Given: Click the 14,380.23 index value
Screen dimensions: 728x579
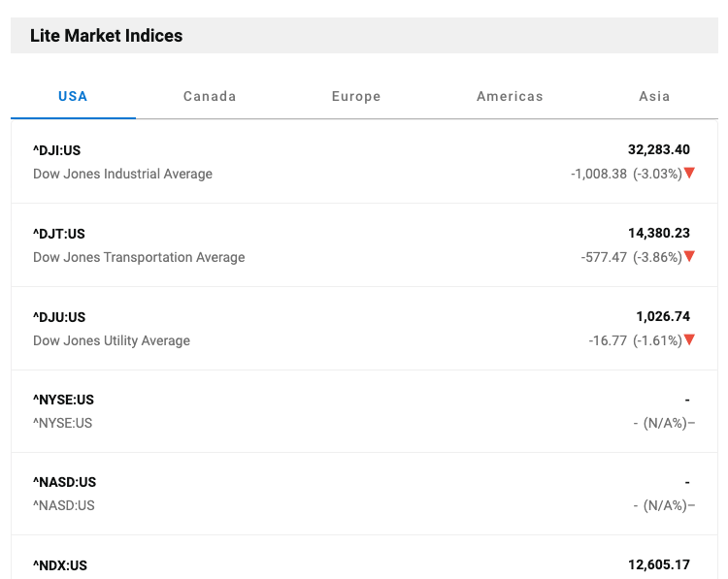Looking at the screenshot, I should point(659,234).
